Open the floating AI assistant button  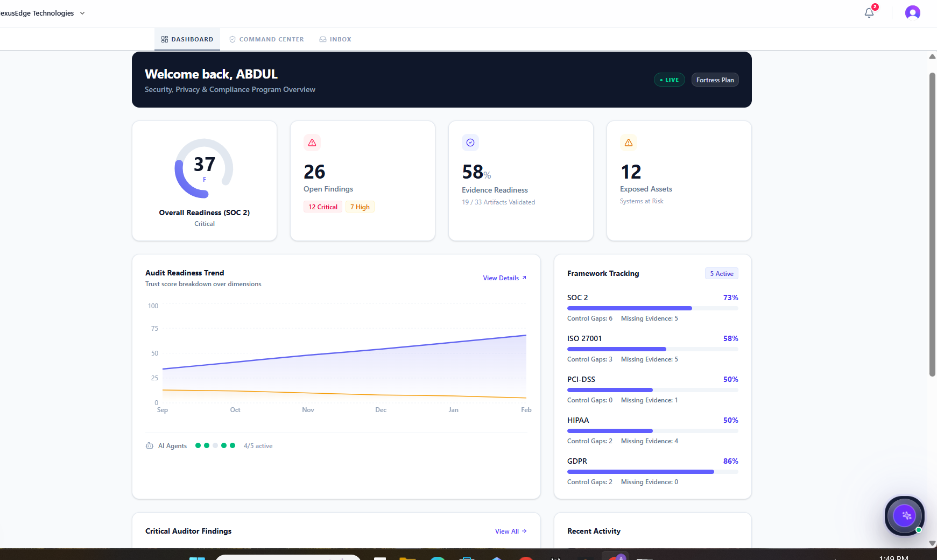click(905, 515)
